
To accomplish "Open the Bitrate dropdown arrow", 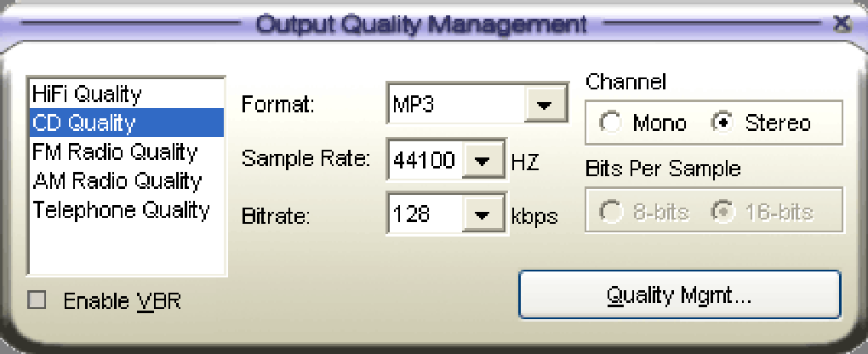I will coord(483,214).
